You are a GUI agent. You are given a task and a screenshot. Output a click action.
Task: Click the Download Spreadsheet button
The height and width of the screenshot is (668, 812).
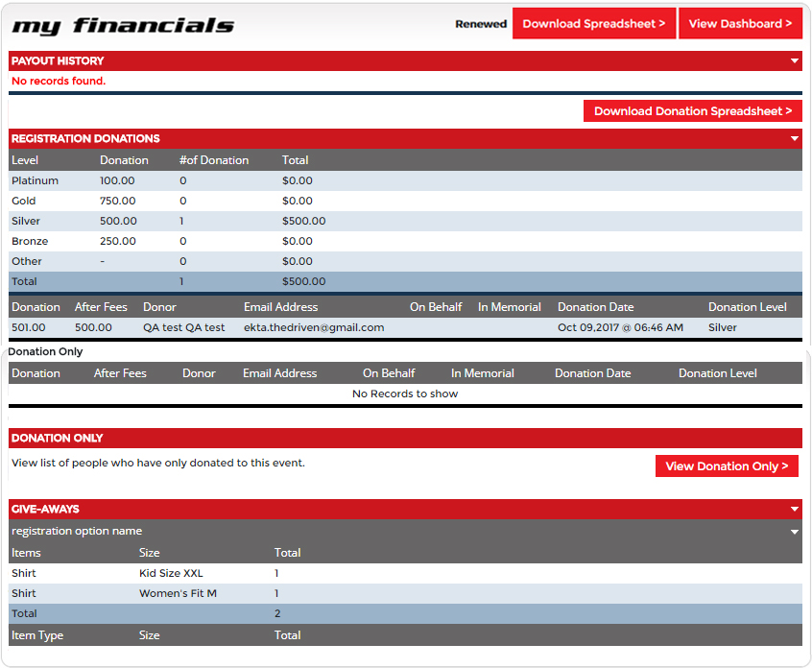pos(593,24)
